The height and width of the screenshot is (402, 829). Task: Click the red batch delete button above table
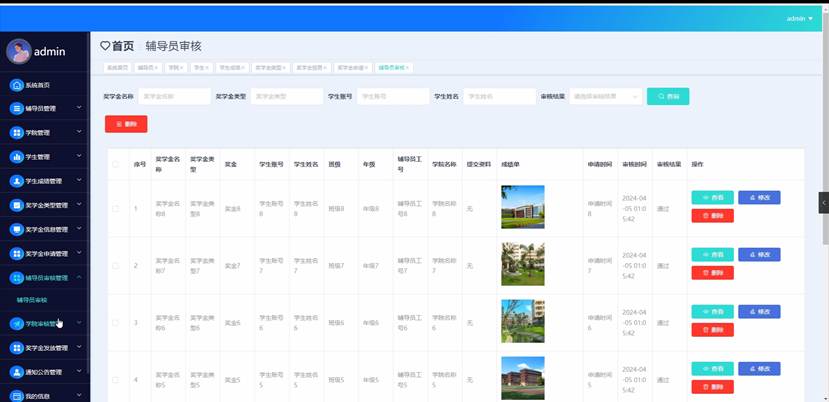[x=126, y=124]
